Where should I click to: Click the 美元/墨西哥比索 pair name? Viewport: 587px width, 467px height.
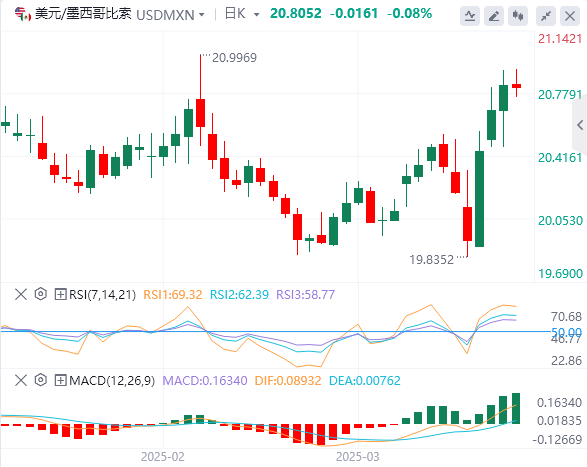(x=83, y=14)
